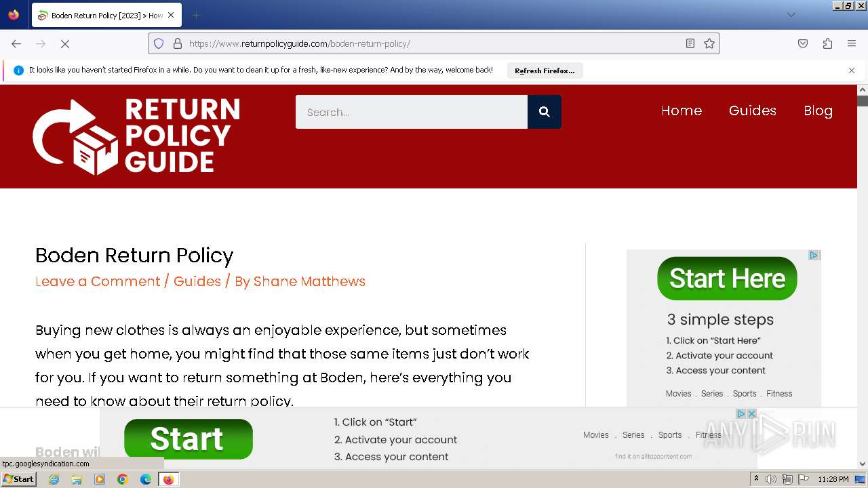The width and height of the screenshot is (868, 488).
Task: Launch Internet Explorer from the taskbar
Action: pos(54,479)
